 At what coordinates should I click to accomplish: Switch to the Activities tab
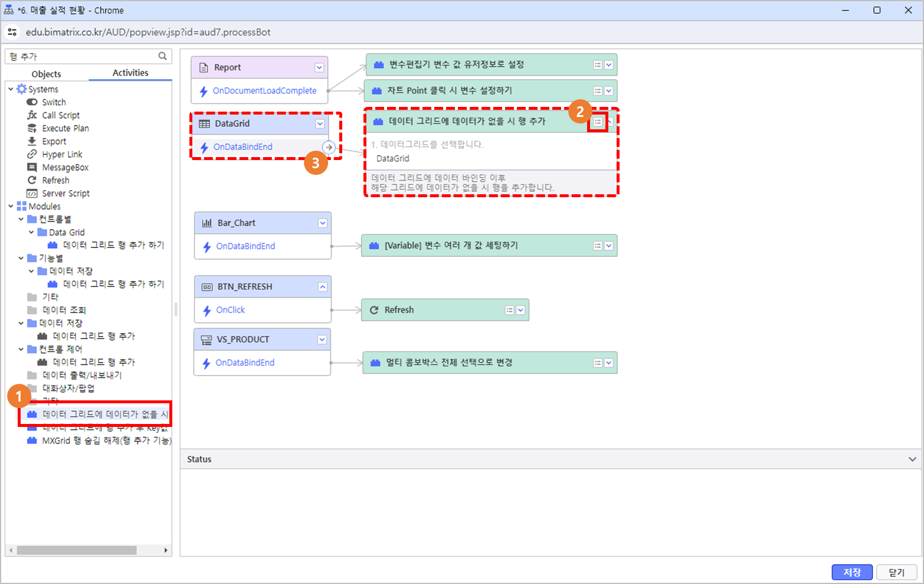pyautogui.click(x=130, y=73)
